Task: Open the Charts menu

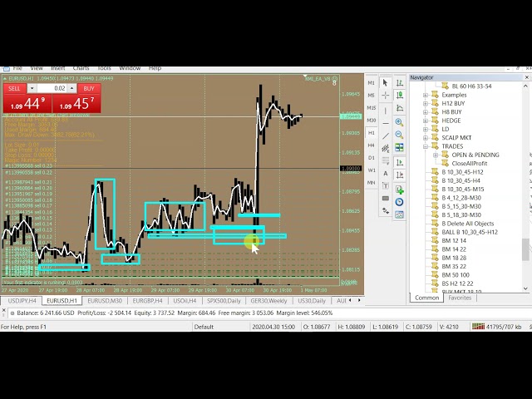Action: [x=81, y=68]
